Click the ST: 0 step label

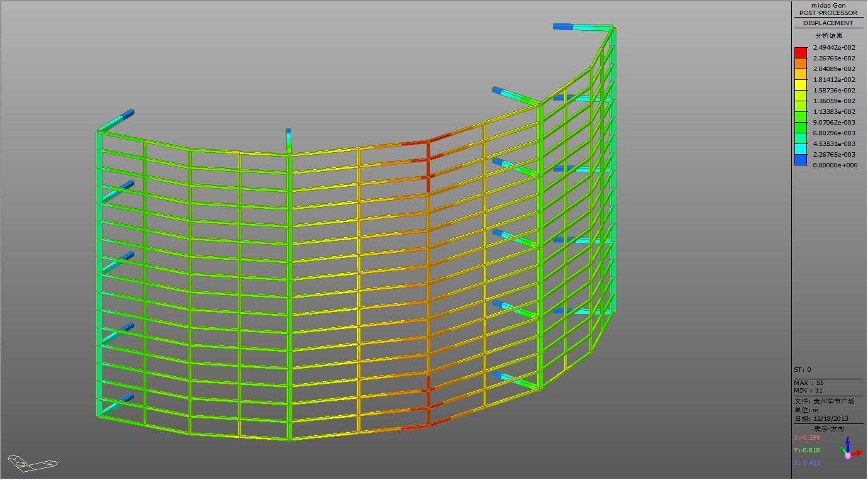pyautogui.click(x=803, y=370)
